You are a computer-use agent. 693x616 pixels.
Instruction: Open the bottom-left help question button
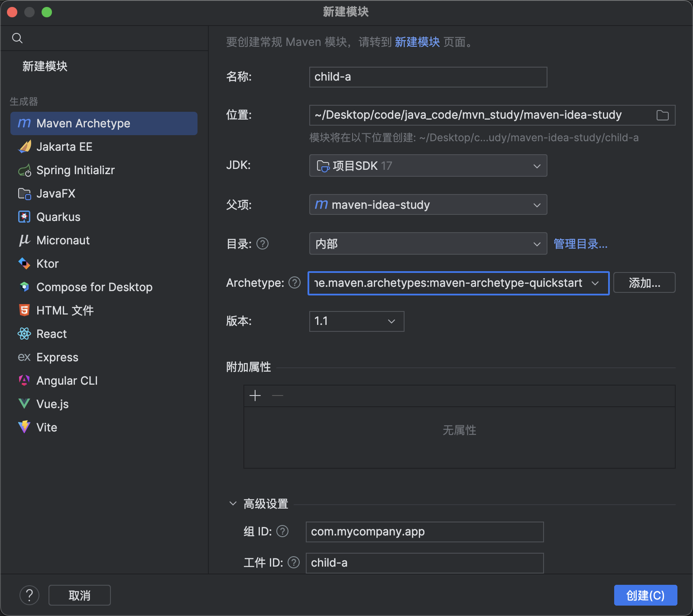(x=29, y=595)
